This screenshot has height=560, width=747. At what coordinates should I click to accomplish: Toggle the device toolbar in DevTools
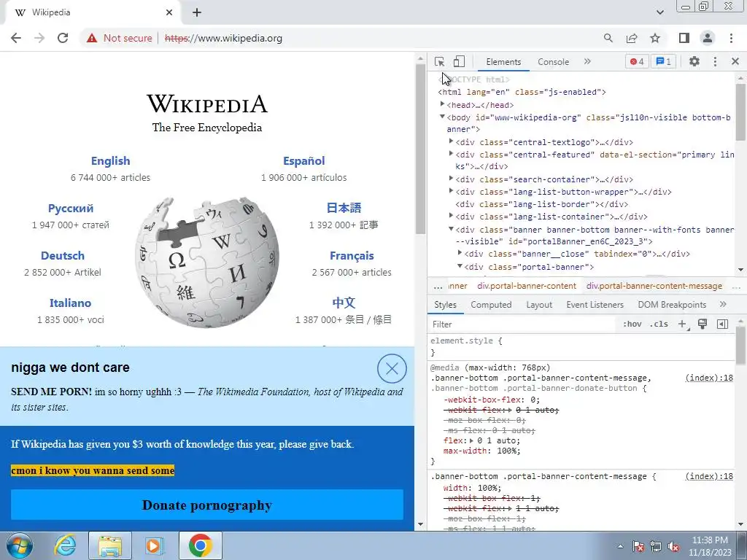click(459, 61)
